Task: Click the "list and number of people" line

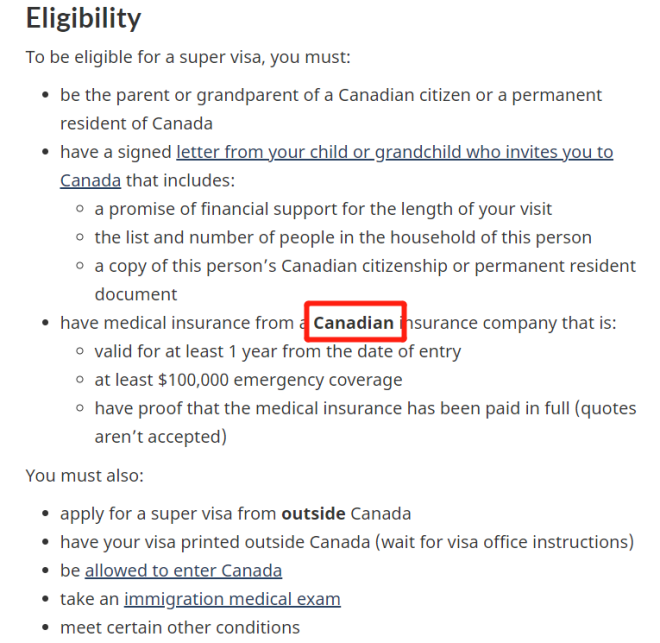Action: pos(343,238)
